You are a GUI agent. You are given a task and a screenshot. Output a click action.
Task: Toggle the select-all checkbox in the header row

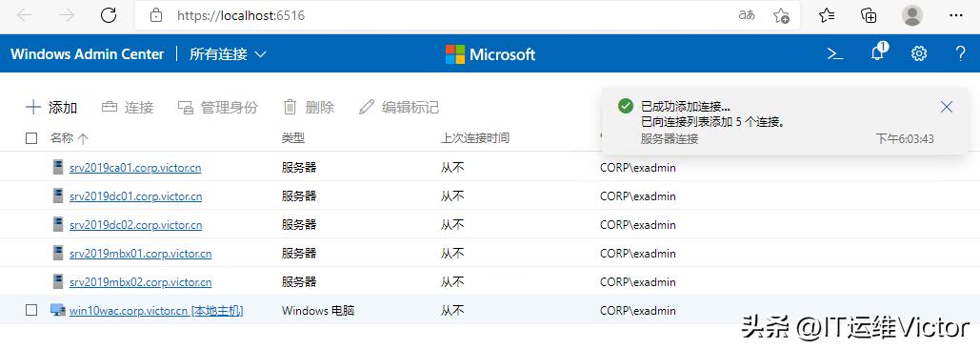(31, 138)
